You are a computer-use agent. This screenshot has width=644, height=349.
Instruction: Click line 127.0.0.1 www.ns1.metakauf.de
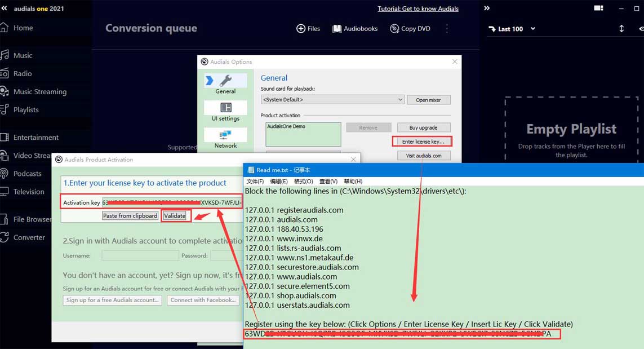tap(299, 257)
